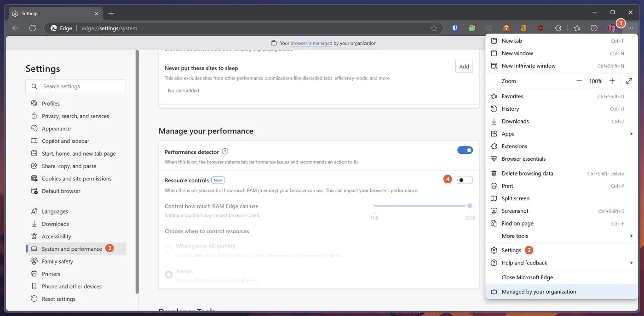
Task: Open Printers settings
Action: pos(76,274)
